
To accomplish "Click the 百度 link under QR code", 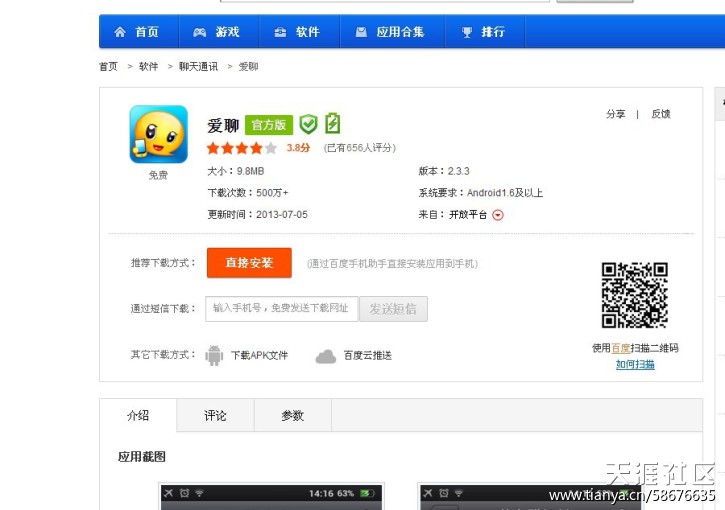I will (x=621, y=348).
